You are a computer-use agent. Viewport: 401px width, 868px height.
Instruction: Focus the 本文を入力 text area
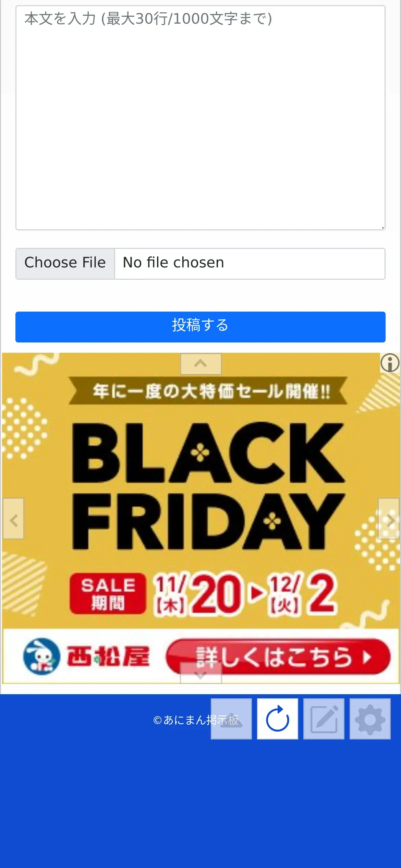(x=200, y=118)
